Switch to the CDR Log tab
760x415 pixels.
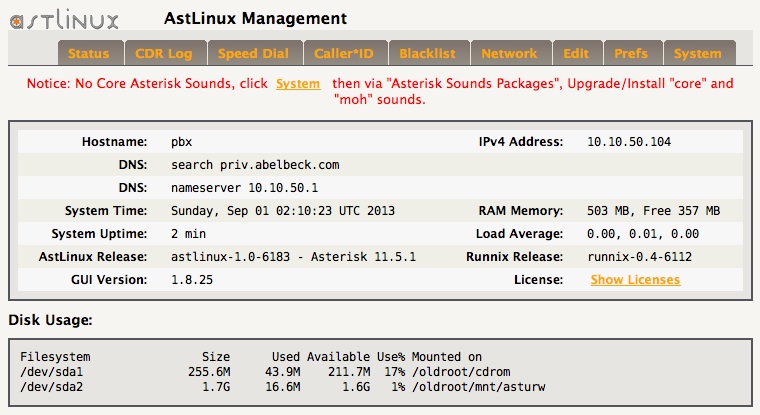(x=164, y=53)
